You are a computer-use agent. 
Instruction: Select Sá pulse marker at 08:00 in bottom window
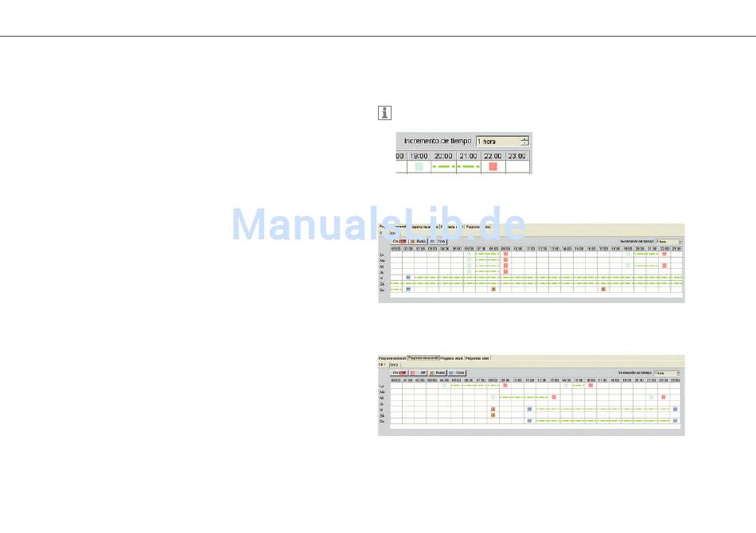tap(493, 415)
